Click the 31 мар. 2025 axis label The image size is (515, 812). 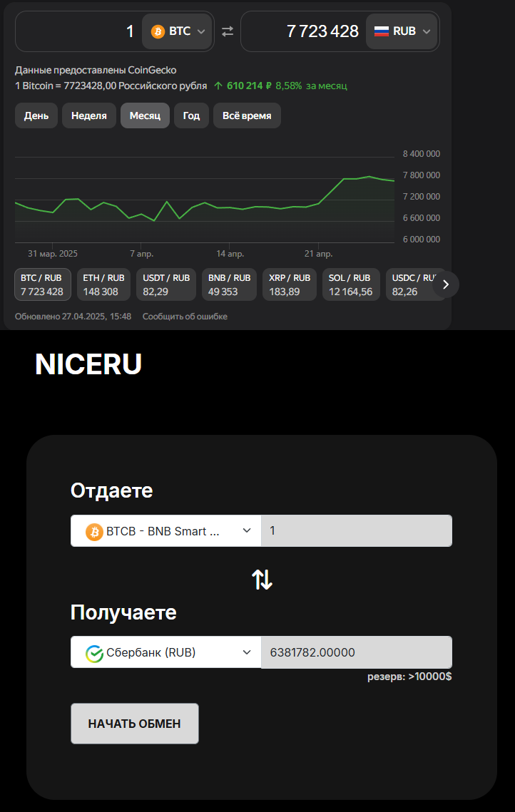click(x=53, y=254)
